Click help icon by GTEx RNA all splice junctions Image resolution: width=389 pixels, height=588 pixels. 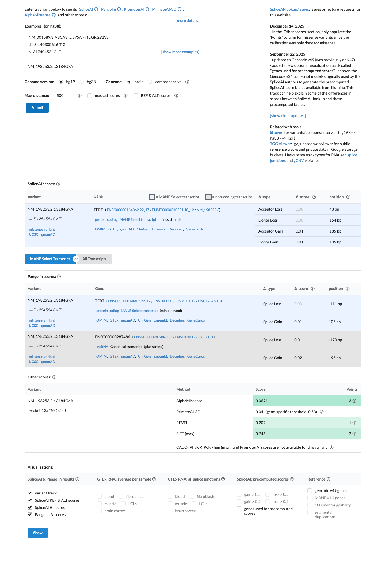click(223, 479)
